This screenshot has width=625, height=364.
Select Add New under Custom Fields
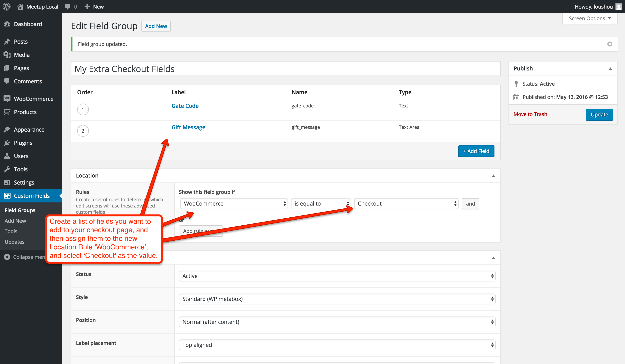tap(15, 221)
